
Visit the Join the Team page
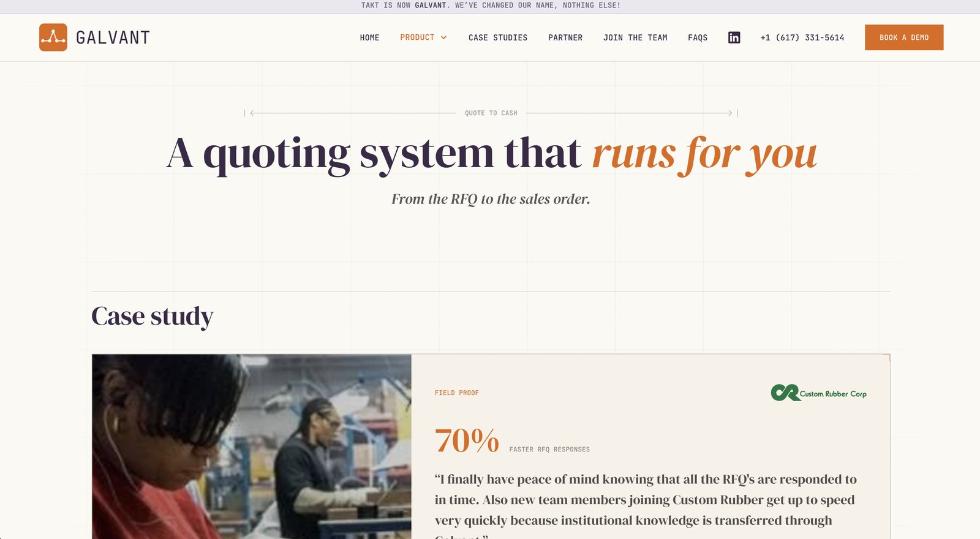click(635, 37)
